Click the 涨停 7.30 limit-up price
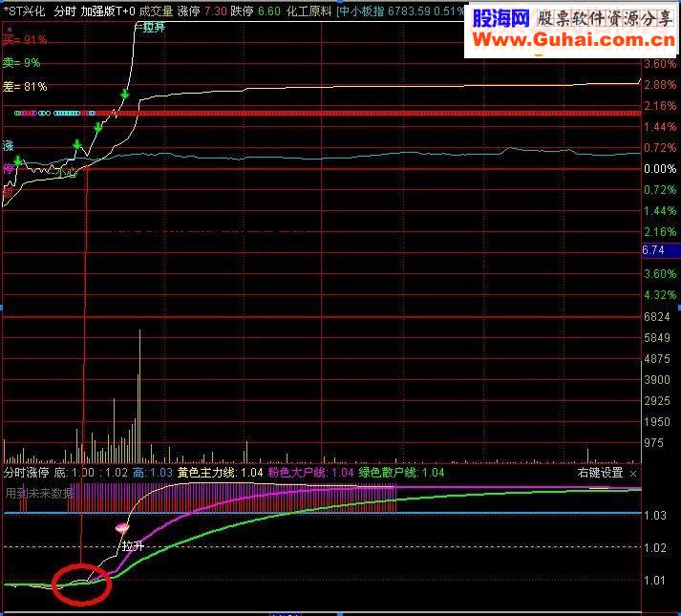This screenshot has width=681, height=616. coord(202,11)
